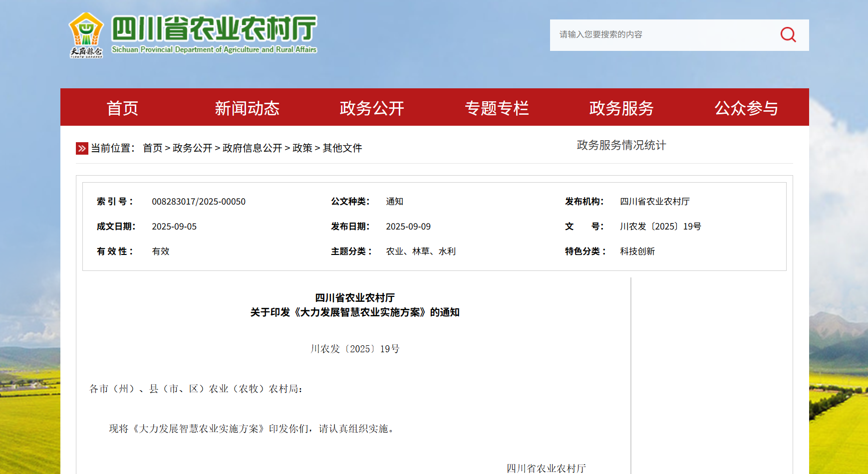This screenshot has height=474, width=868.
Task: Open the 新闻动态 navigation tab
Action: (x=247, y=108)
